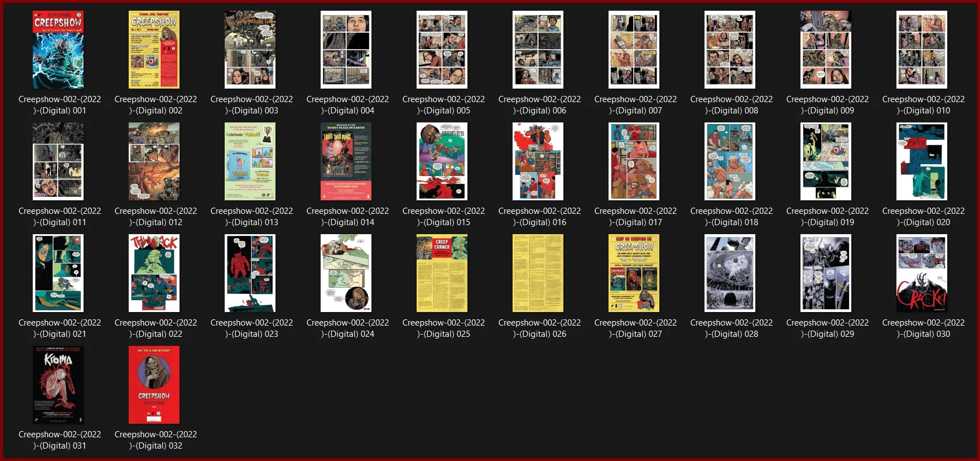The width and height of the screenshot is (980, 461).
Task: Click file name ending in Digital 008
Action: [732, 105]
